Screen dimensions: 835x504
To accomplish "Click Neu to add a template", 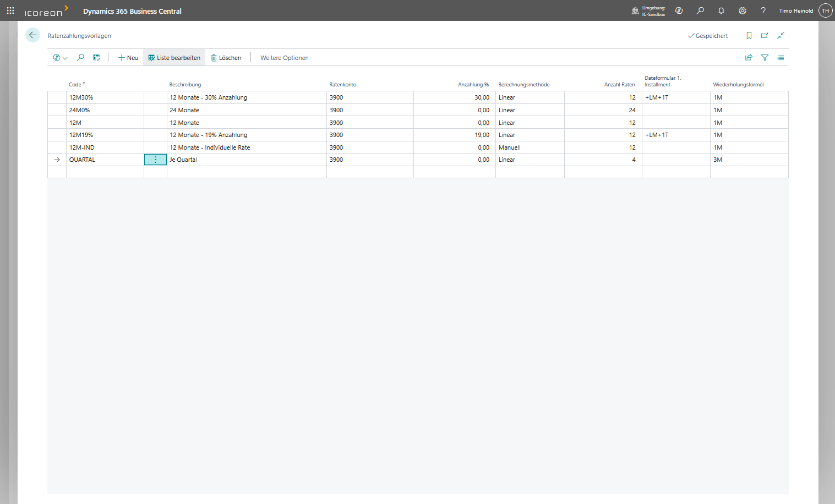I will tap(128, 58).
